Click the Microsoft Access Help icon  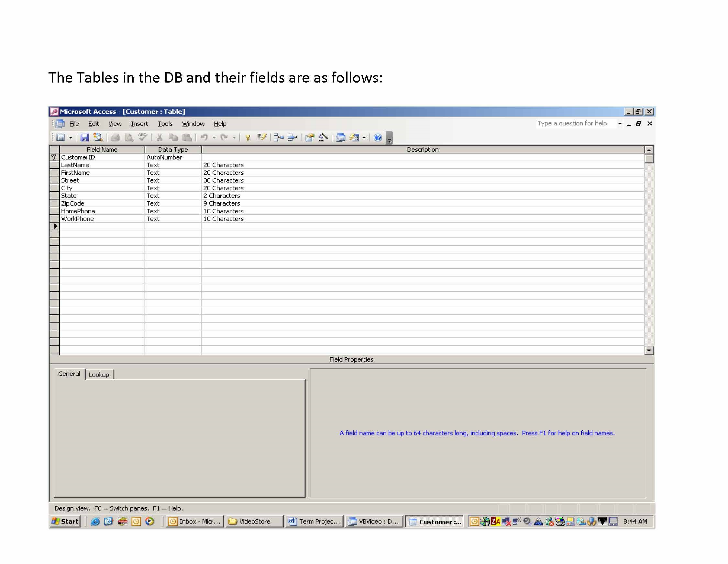pos(378,137)
